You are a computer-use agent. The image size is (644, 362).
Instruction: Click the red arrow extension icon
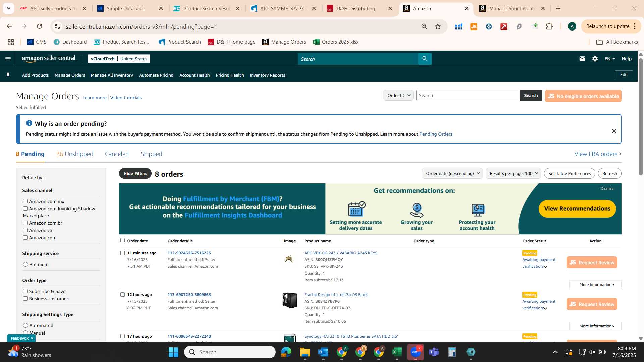coord(504,26)
